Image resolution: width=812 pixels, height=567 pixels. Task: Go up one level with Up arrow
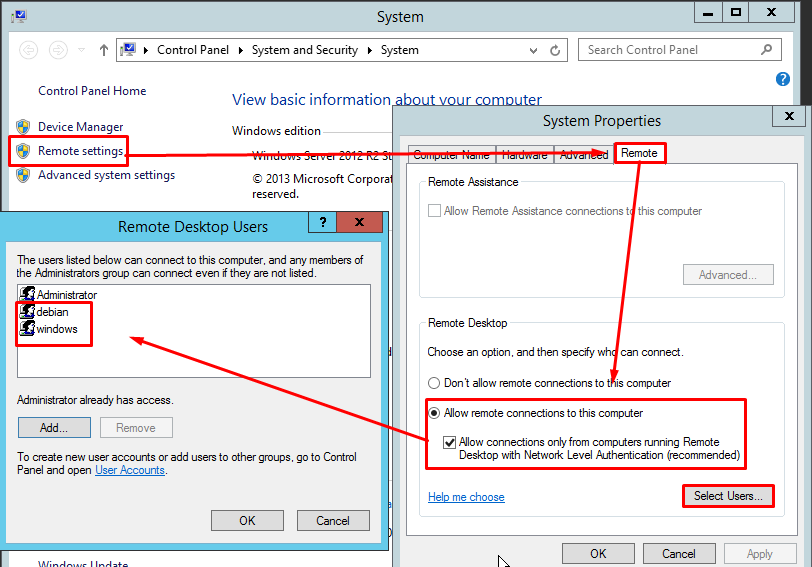[x=104, y=50]
